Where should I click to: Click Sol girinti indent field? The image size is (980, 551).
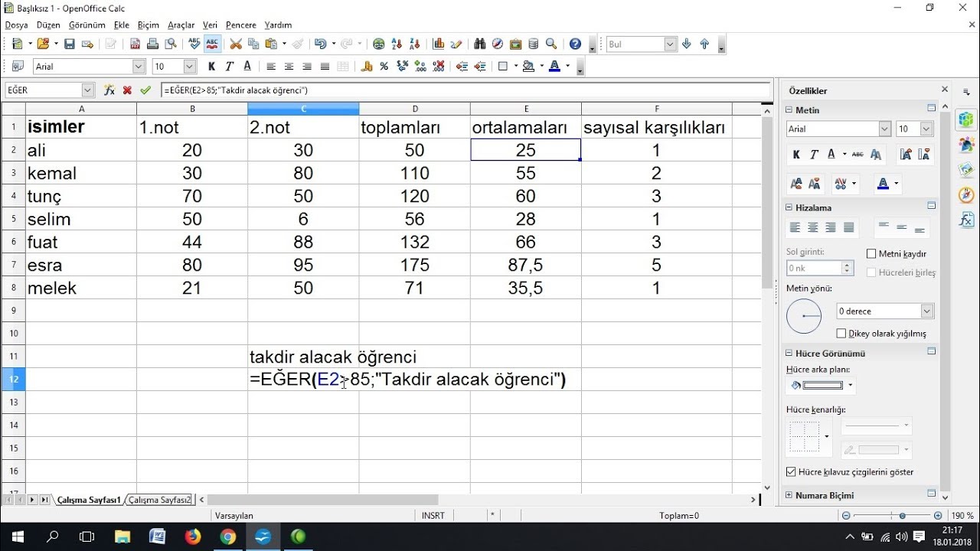815,269
